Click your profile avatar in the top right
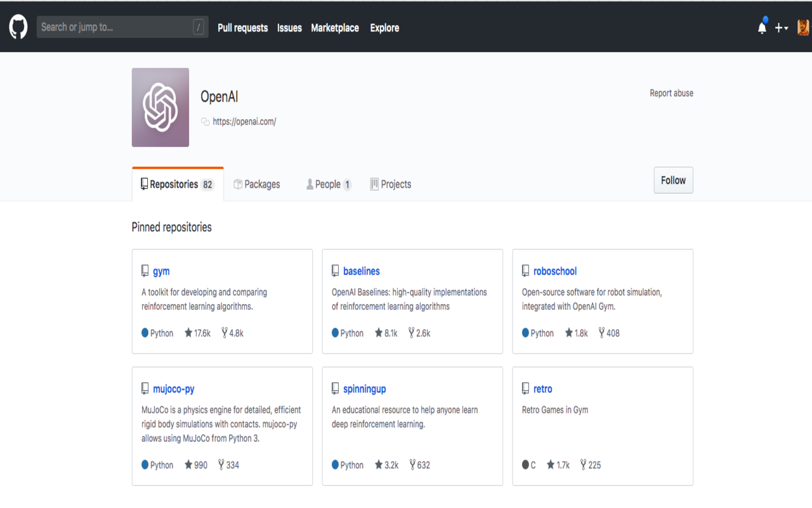 tap(802, 27)
